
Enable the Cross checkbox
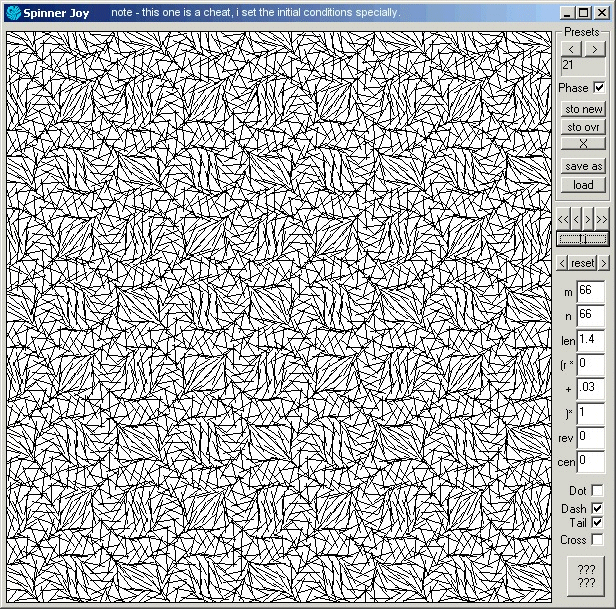tap(597, 540)
